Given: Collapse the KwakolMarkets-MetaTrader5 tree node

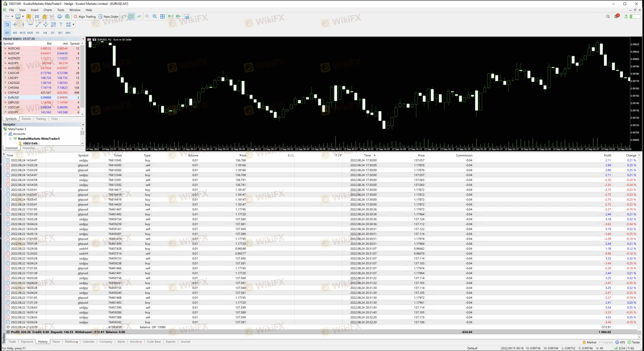Looking at the screenshot, I should coord(10,139).
